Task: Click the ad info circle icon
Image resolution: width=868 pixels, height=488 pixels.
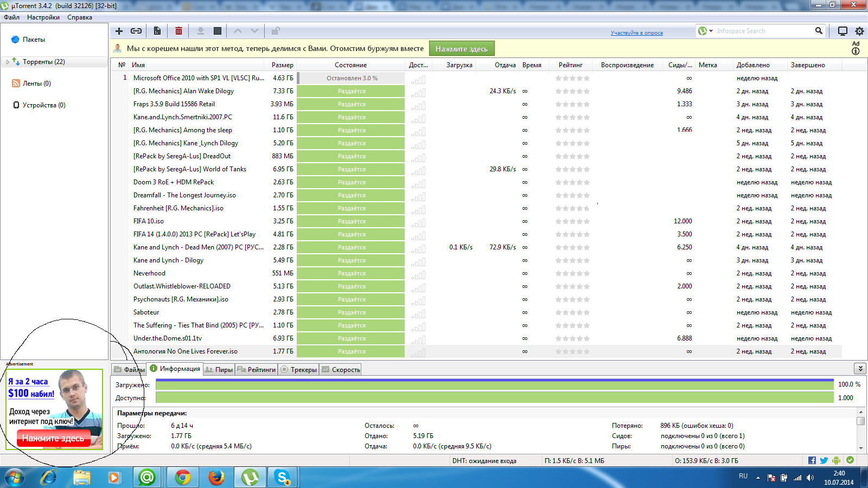Action: 856,51
